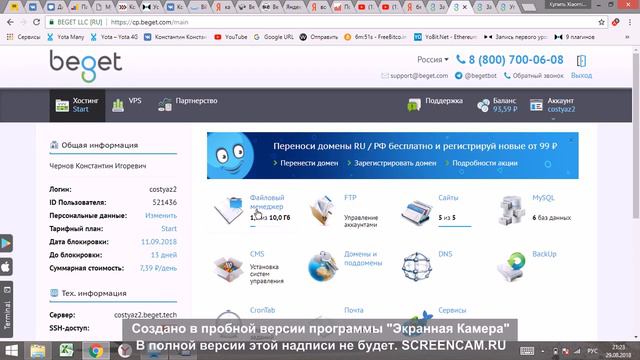The width and height of the screenshot is (640, 360).
Task: Open the Yota Many bookmark
Action: (x=65, y=37)
